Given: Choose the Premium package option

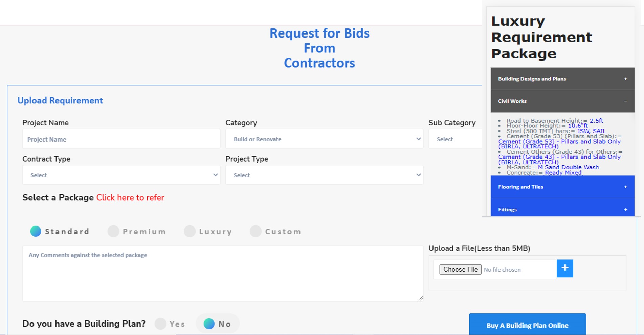Looking at the screenshot, I should 113,231.
